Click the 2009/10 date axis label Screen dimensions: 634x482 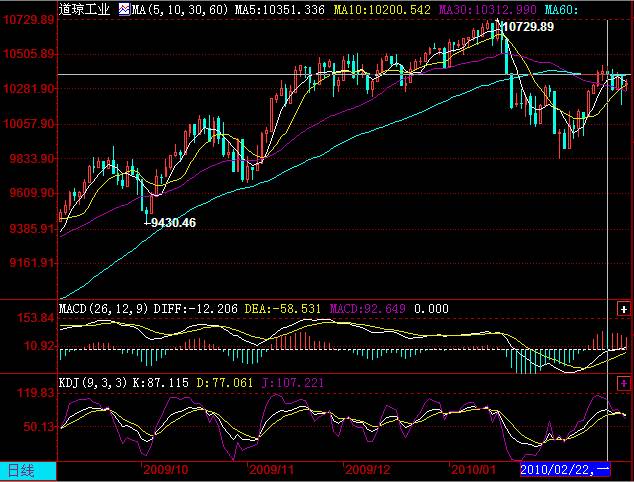click(166, 470)
